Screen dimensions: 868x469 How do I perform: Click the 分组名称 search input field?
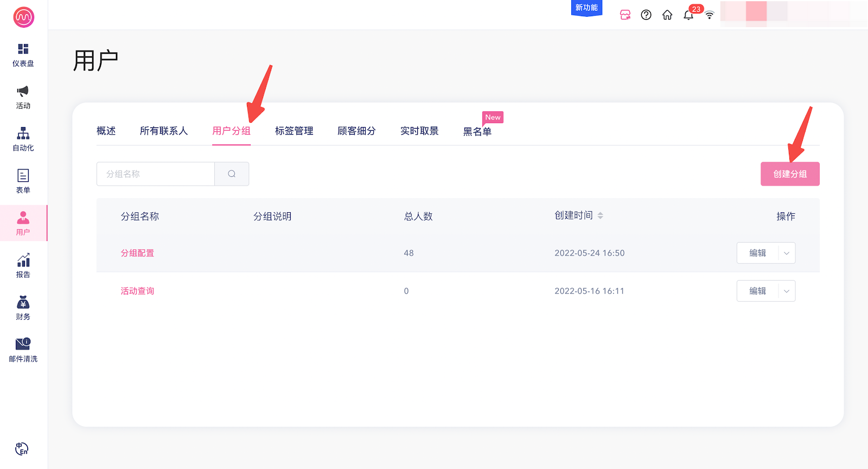156,174
